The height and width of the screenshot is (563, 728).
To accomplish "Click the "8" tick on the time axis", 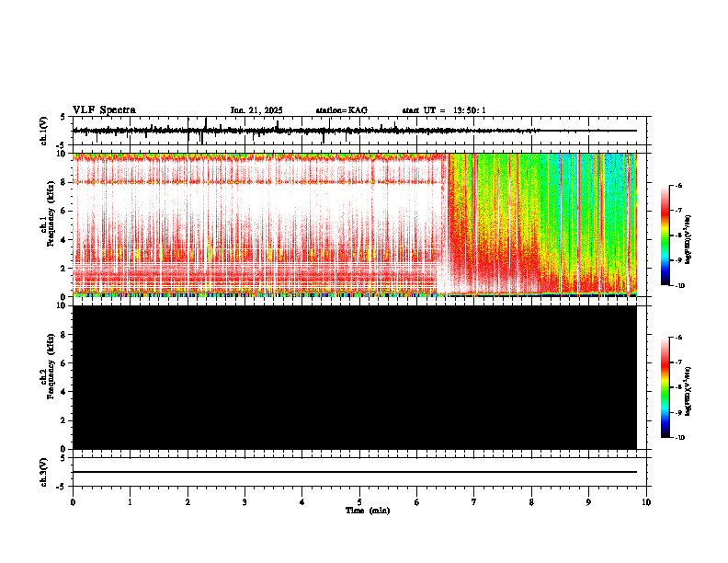I will click(x=531, y=502).
